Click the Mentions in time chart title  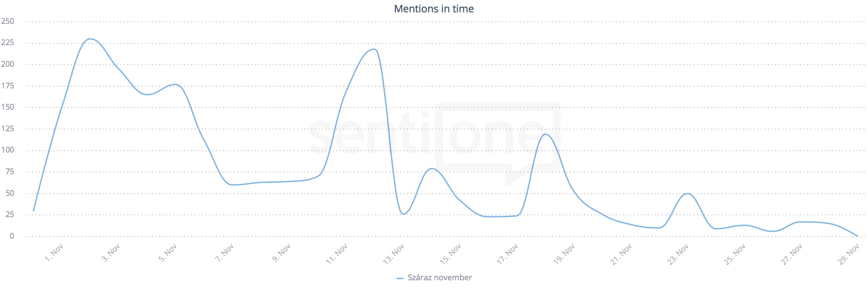point(434,9)
